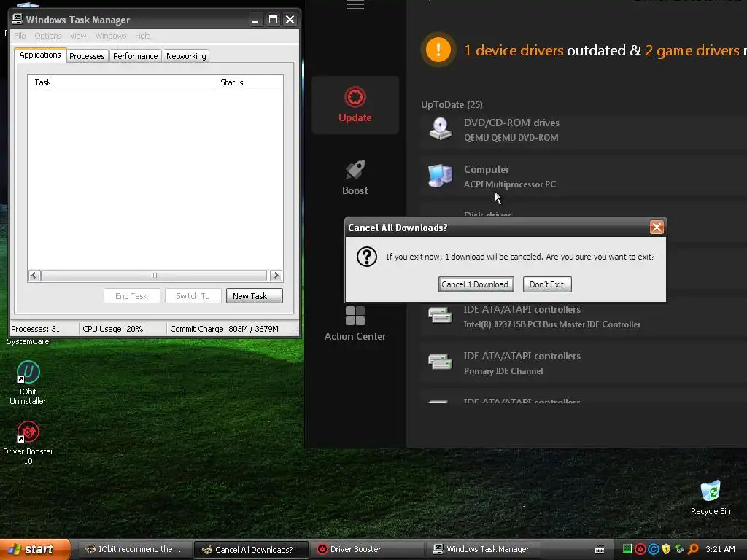The width and height of the screenshot is (747, 560).
Task: Switch to the Performance tab
Action: click(x=135, y=56)
